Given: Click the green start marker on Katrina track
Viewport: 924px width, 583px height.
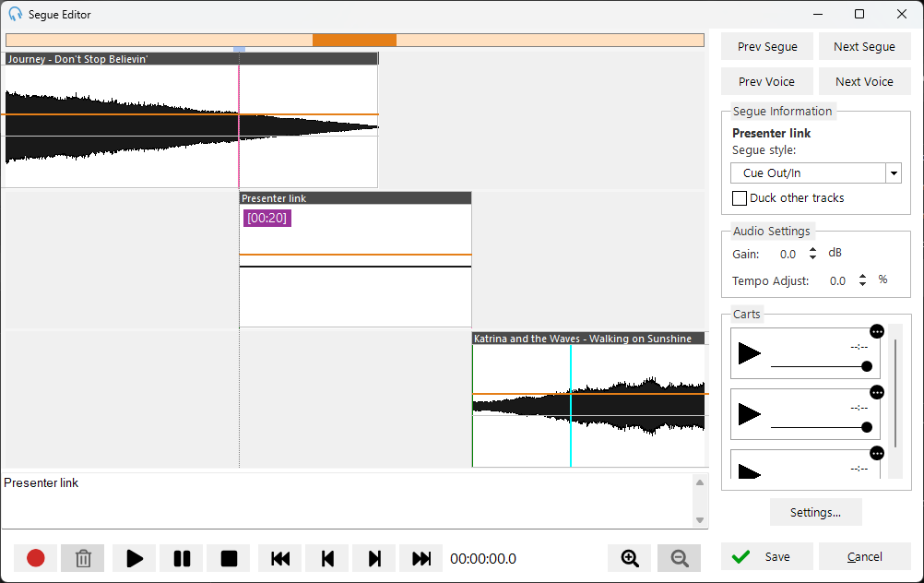Looking at the screenshot, I should tap(473, 406).
